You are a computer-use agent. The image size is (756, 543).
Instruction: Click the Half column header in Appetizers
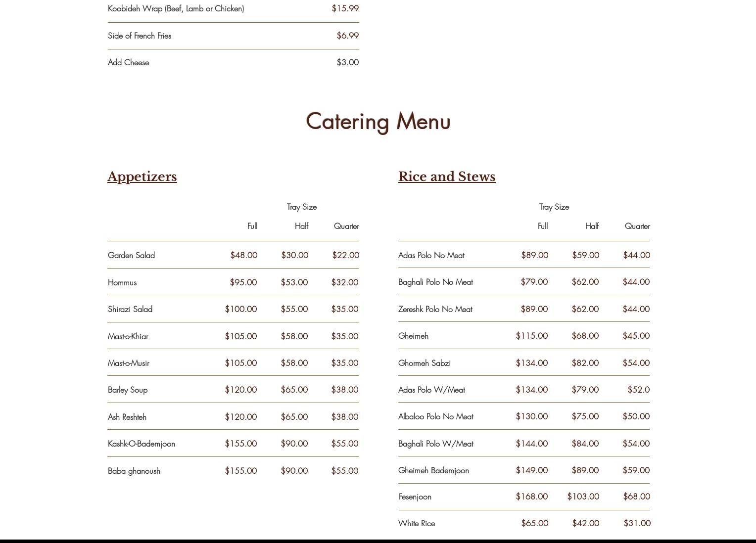click(x=301, y=226)
